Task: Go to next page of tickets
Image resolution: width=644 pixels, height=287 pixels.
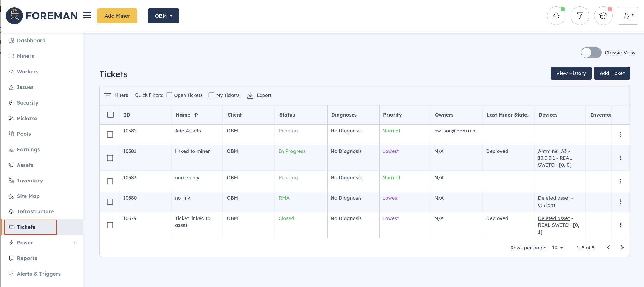Action: (x=622, y=248)
